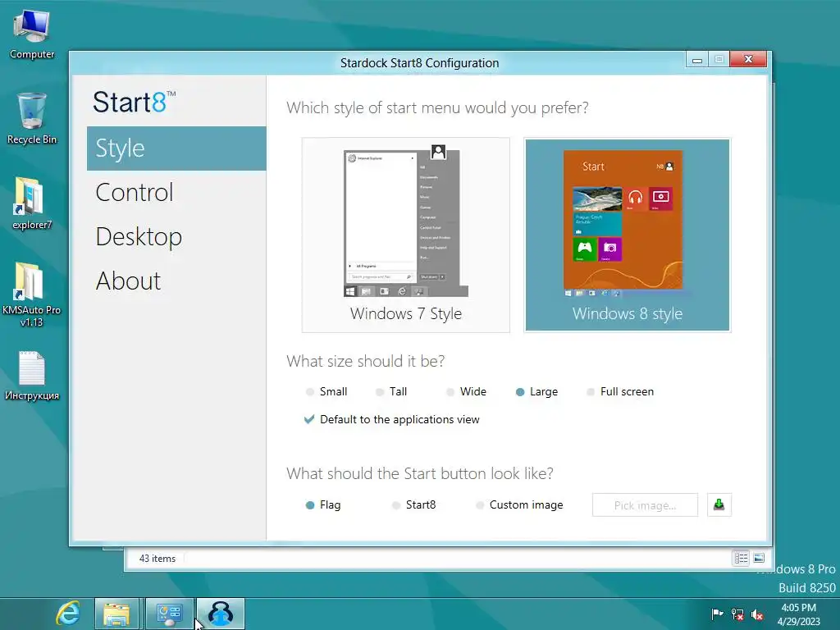Launch Internet Explorer from the taskbar
The height and width of the screenshot is (630, 840).
[68, 614]
